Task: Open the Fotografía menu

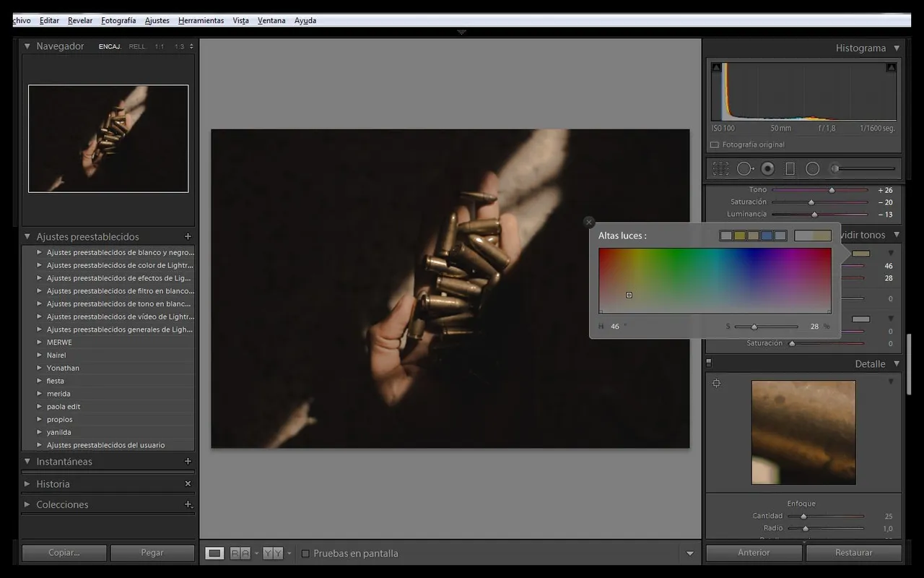Action: [x=118, y=20]
